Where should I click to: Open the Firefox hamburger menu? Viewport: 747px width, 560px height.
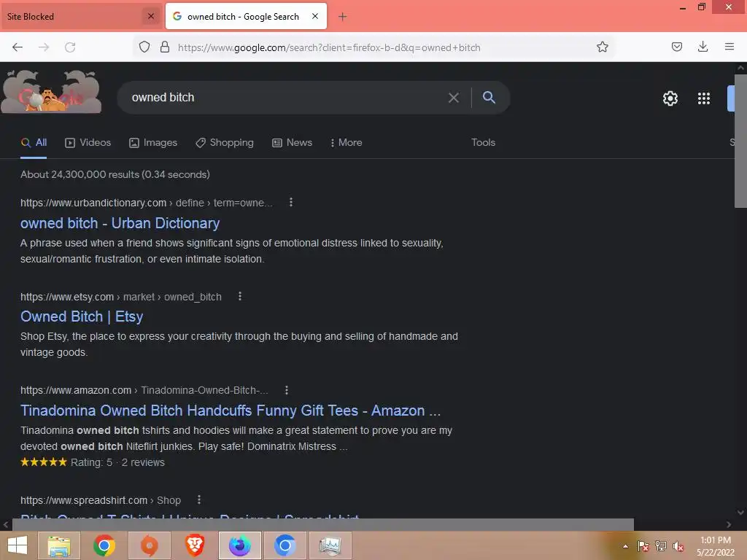tap(729, 47)
